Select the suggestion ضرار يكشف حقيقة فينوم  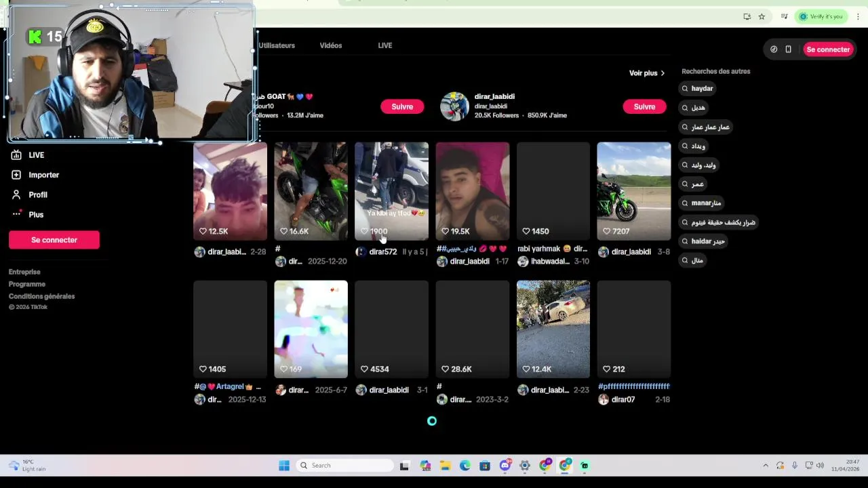(718, 222)
